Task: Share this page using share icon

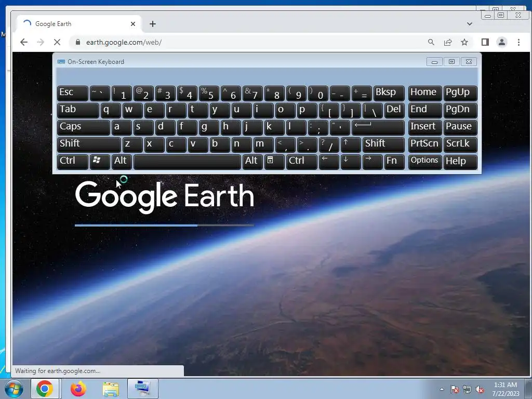Action: pos(448,42)
